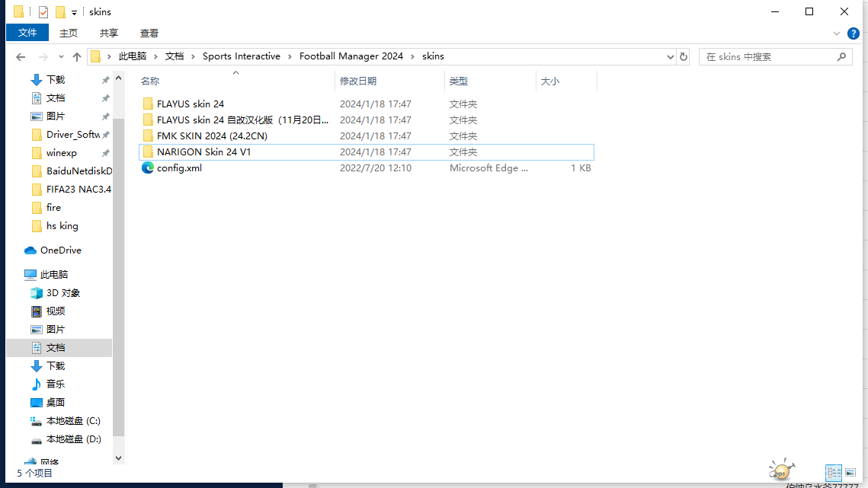
Task: Select FMK SKIN 2024 (24.2CN) folder
Action: point(212,136)
